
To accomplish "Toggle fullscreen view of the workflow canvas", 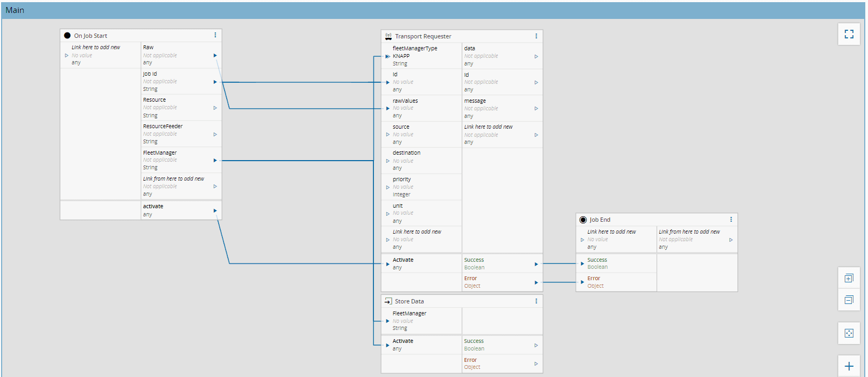I will (x=849, y=34).
